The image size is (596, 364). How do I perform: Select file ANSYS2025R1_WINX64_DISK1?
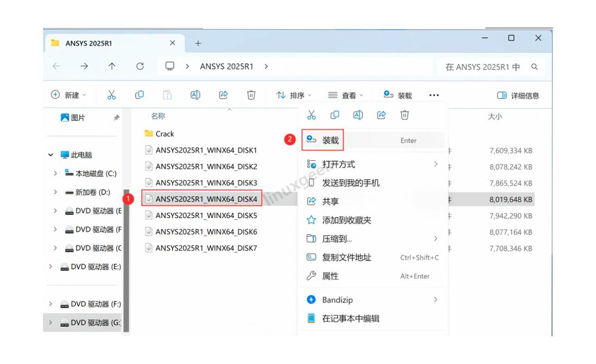click(x=201, y=150)
